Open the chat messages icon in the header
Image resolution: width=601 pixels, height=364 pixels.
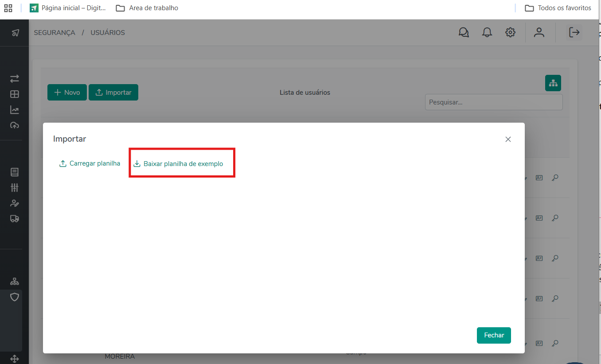pyautogui.click(x=464, y=32)
